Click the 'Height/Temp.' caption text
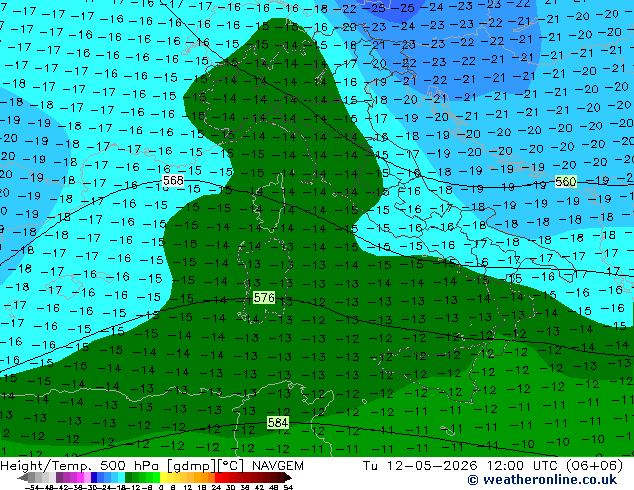Viewport: 634px width, 490px height. [45, 466]
